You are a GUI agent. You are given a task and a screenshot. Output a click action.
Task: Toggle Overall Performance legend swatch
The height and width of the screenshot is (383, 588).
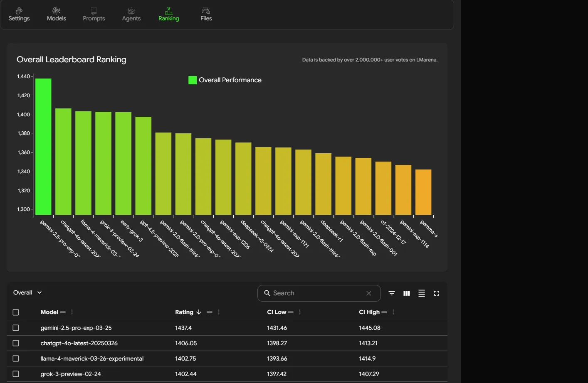193,80
